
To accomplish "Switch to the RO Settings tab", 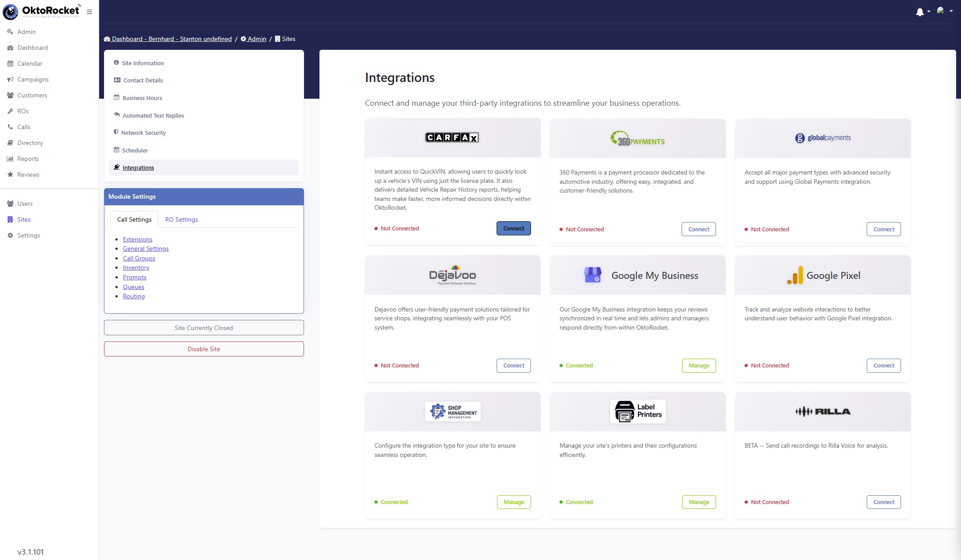I will coord(182,219).
